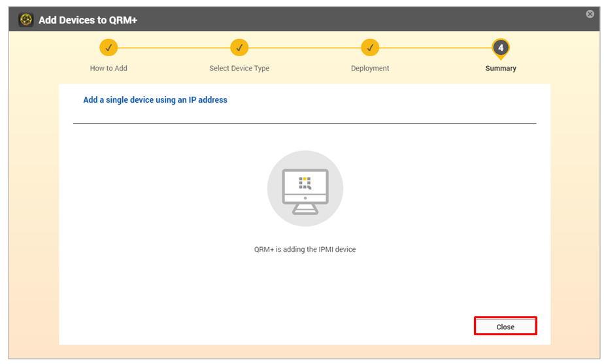Click the Close button
This screenshot has width=604, height=364.
[505, 326]
